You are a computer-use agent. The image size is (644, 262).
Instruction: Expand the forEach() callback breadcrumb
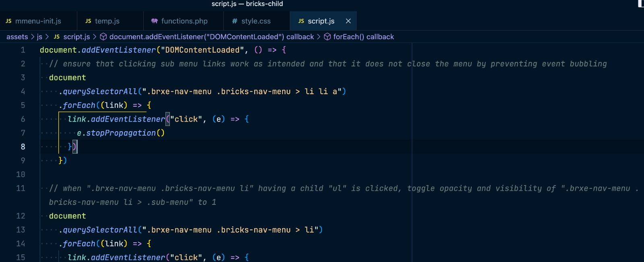pos(363,37)
